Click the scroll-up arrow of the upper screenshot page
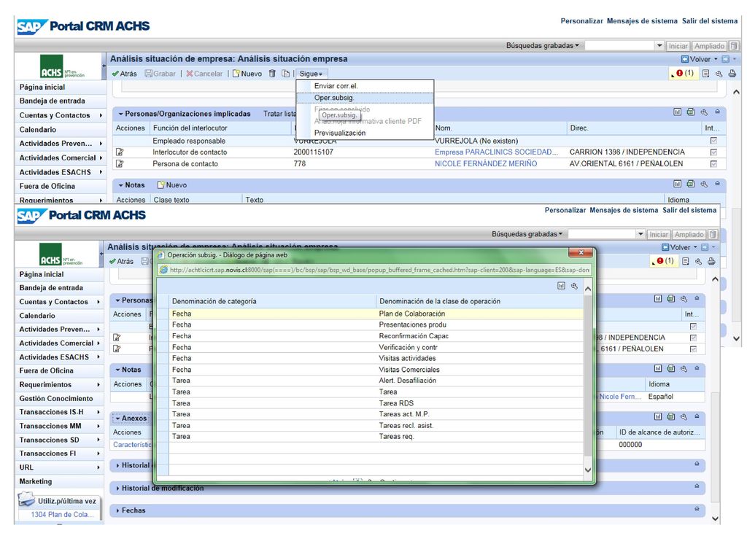The image size is (747, 560). click(x=736, y=92)
